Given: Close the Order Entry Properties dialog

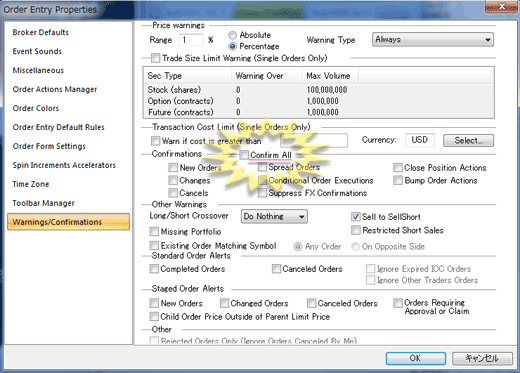Looking at the screenshot, I should 501,6.
